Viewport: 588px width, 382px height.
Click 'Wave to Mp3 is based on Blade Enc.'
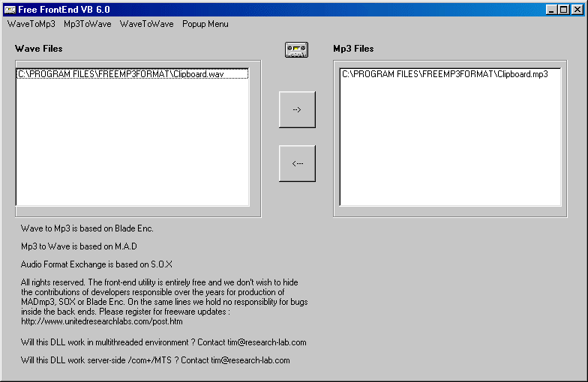pos(87,228)
